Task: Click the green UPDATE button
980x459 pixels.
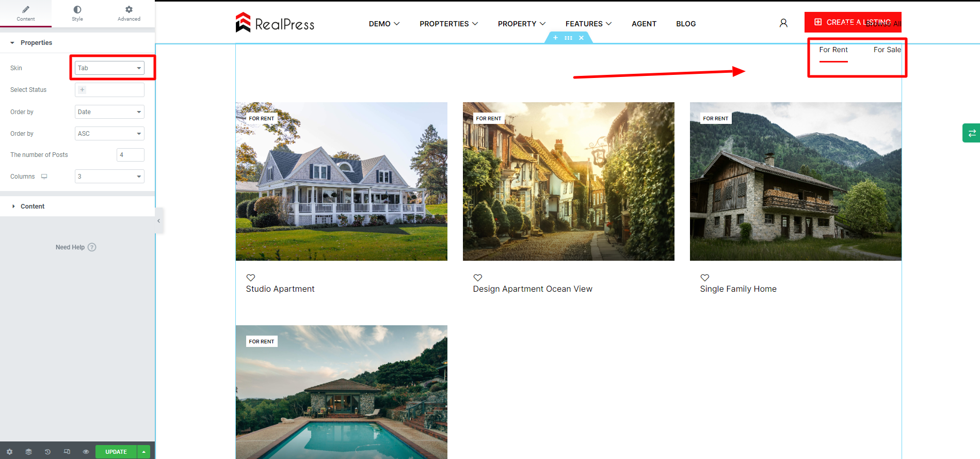Action: coord(116,452)
